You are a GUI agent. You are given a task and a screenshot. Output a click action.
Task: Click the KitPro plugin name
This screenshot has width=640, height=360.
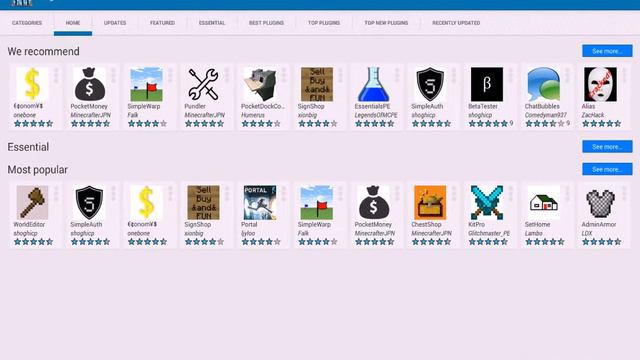coord(476,224)
